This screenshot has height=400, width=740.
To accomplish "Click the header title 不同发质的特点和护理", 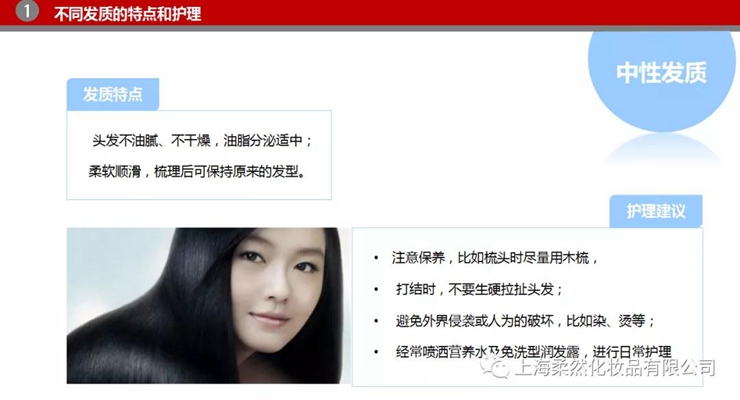I will coord(127,14).
